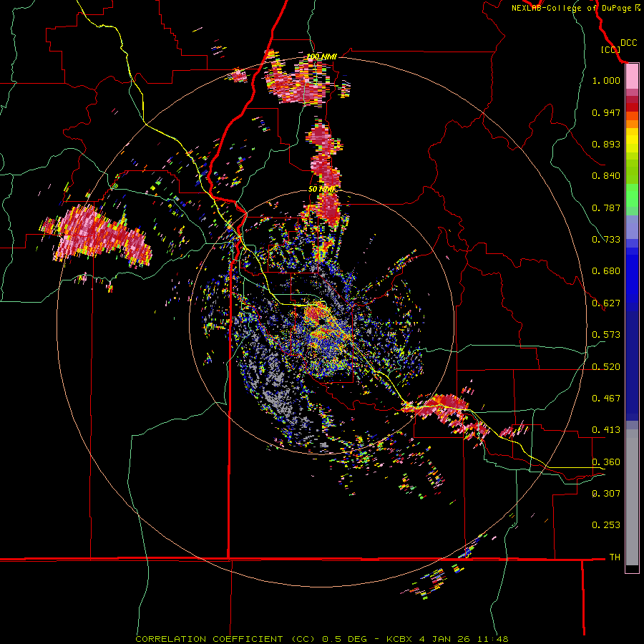The image size is (644, 644).
Task: Pick the gray swatch near 0.307
Action: [x=632, y=497]
